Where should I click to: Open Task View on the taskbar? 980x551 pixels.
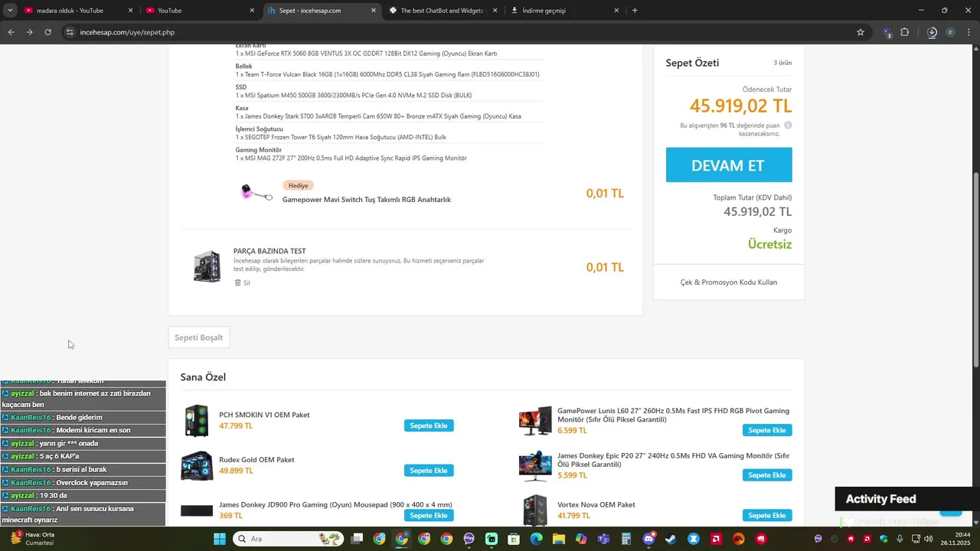pyautogui.click(x=357, y=539)
